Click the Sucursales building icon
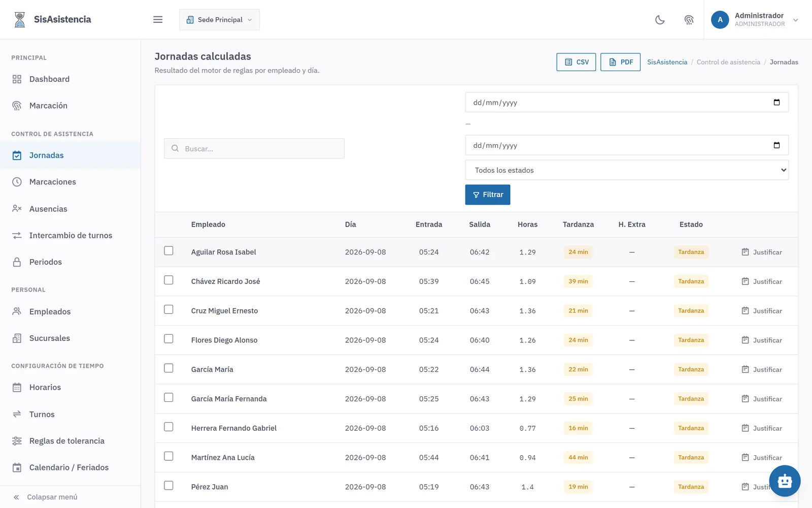The image size is (812, 508). [17, 338]
